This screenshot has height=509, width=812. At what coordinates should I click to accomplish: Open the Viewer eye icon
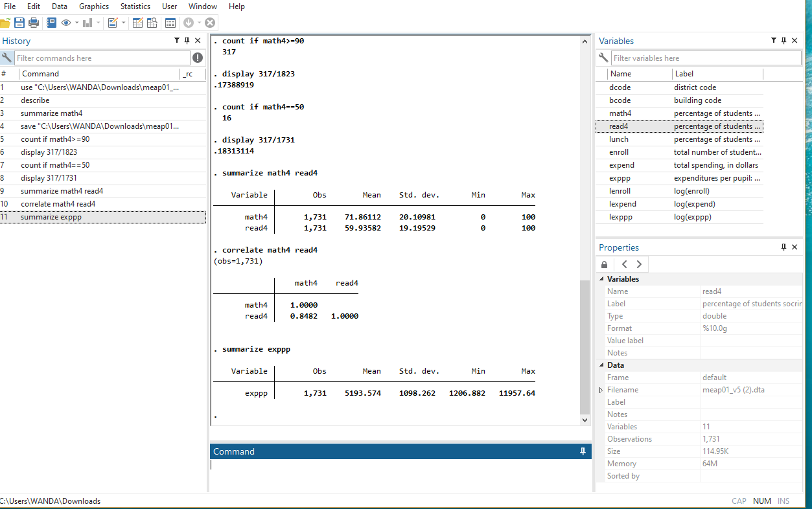(x=66, y=23)
